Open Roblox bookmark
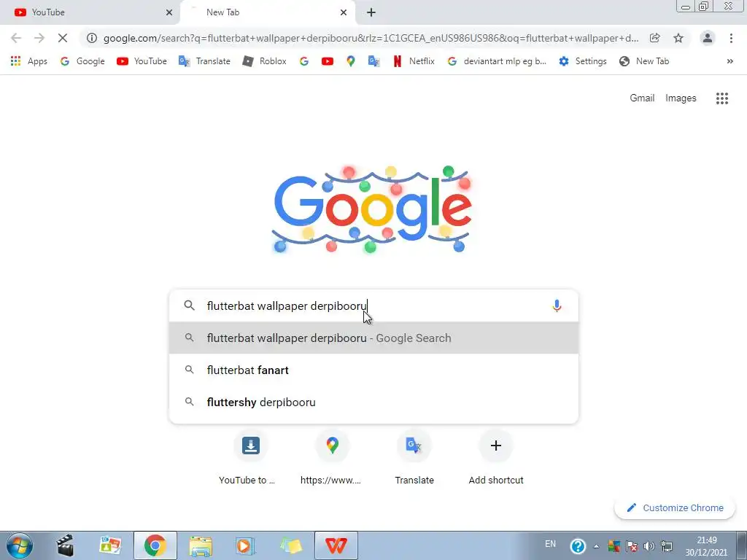 265,61
